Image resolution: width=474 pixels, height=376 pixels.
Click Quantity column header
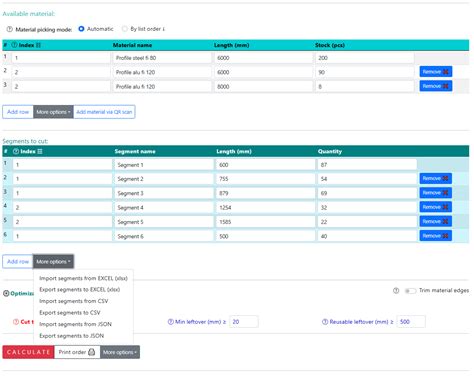[330, 151]
